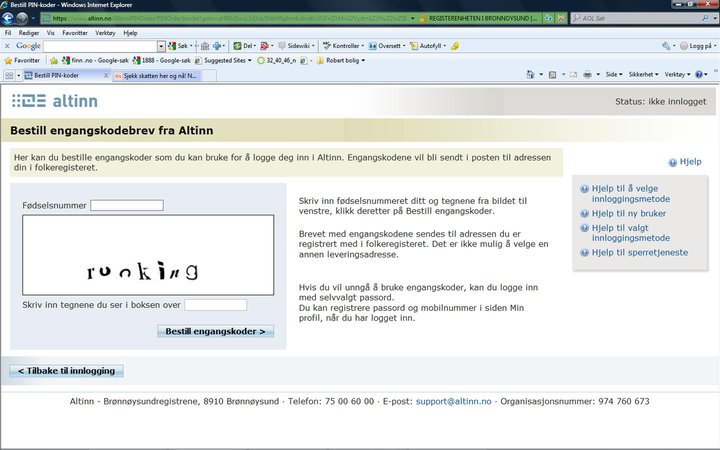Screen dimensions: 720x450
Task: Click the captcha image showing rooking
Action: (x=148, y=255)
